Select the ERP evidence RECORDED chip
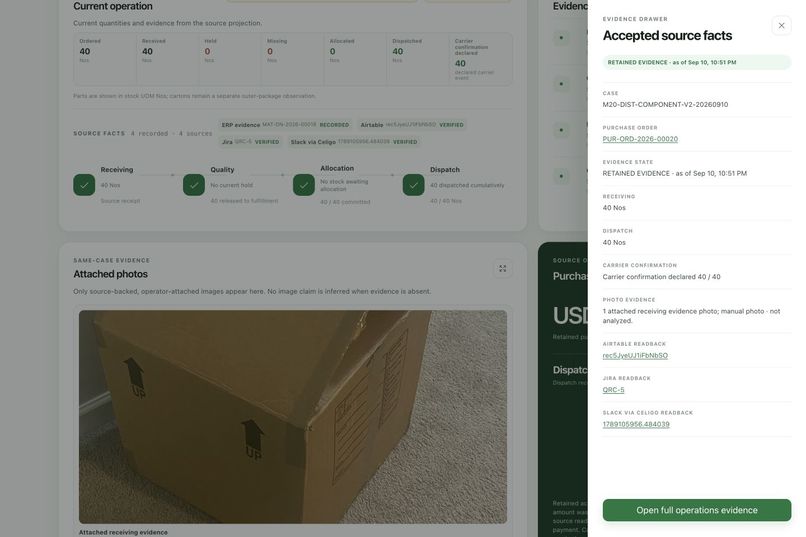This screenshot has height=537, width=806. click(x=285, y=125)
